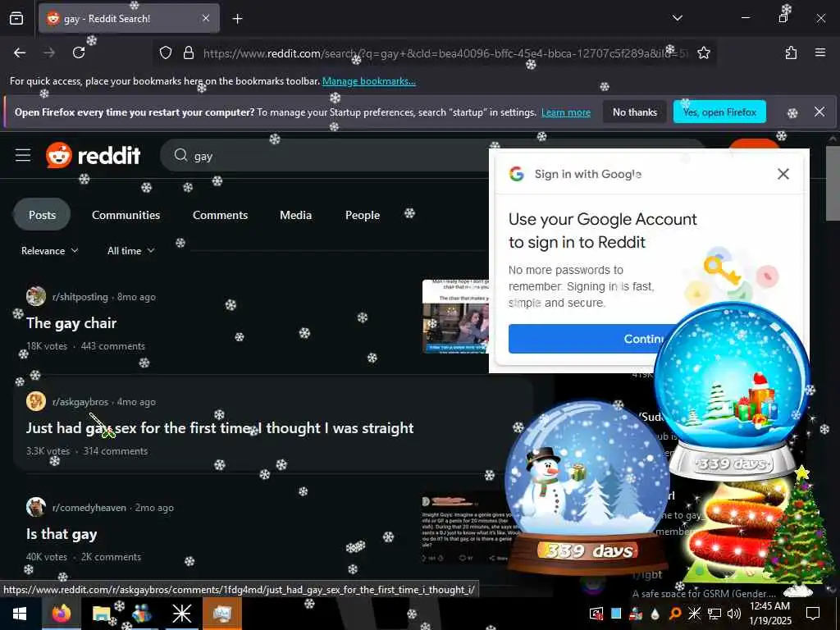Close the Sign in with Google popup

783,174
